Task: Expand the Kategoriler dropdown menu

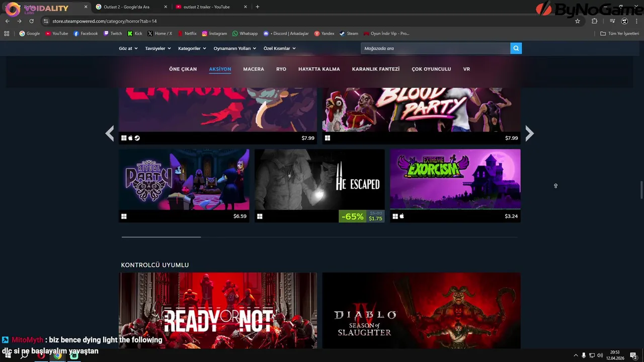Action: (x=192, y=48)
